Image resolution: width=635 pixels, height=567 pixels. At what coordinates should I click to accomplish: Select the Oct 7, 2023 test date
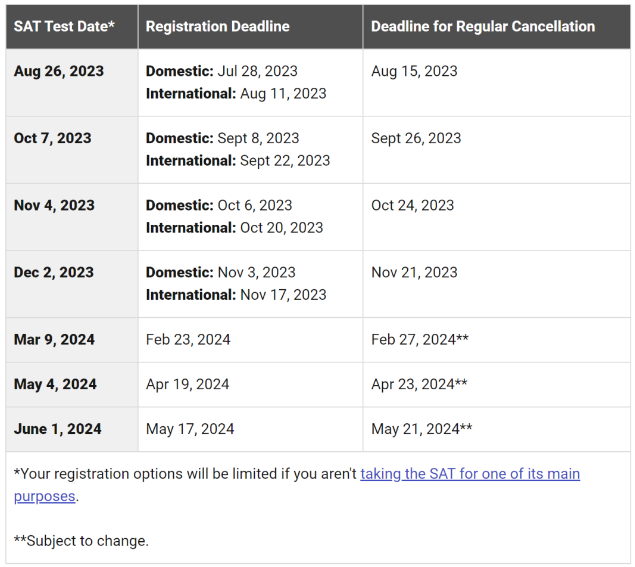[x=53, y=138]
